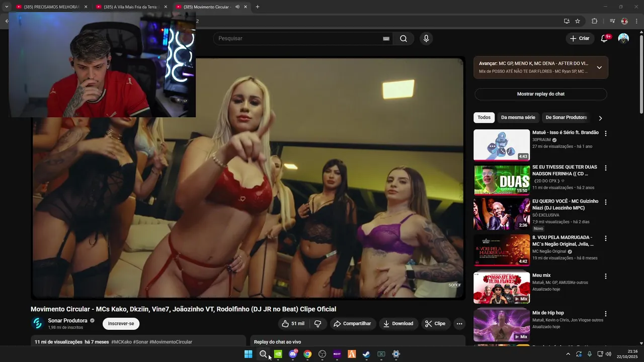
Task: Click the install app icon in address bar
Action: click(567, 21)
